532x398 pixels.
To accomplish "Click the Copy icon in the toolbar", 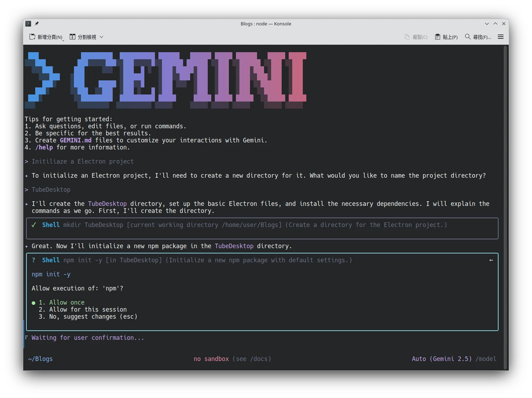I will click(x=407, y=37).
